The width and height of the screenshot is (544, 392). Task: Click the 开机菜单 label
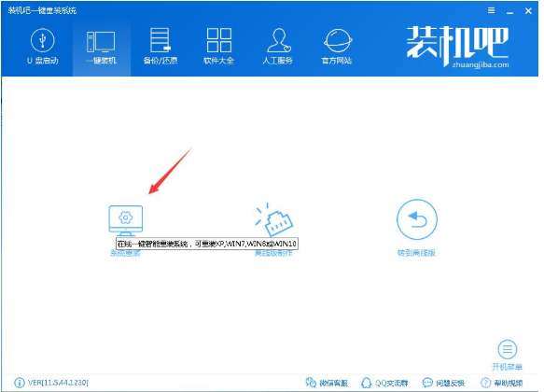[x=508, y=367]
